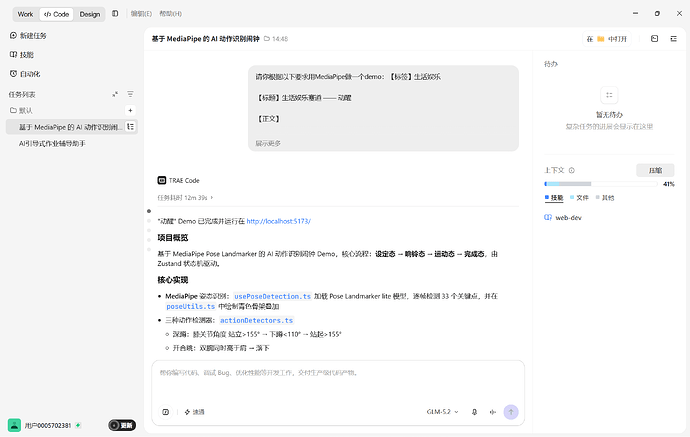690x437 pixels.
Task: Open the 帮助(H) menu
Action: [x=170, y=14]
